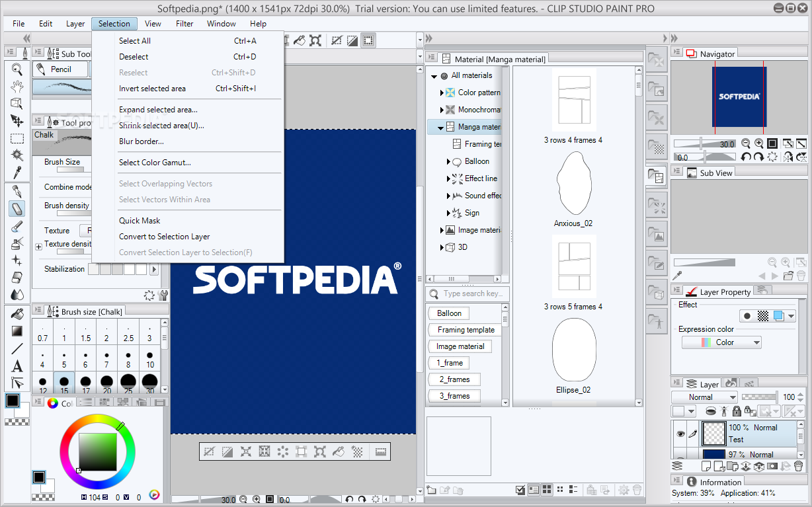
Task: Open Manga material side folder icon
Action: tap(656, 175)
